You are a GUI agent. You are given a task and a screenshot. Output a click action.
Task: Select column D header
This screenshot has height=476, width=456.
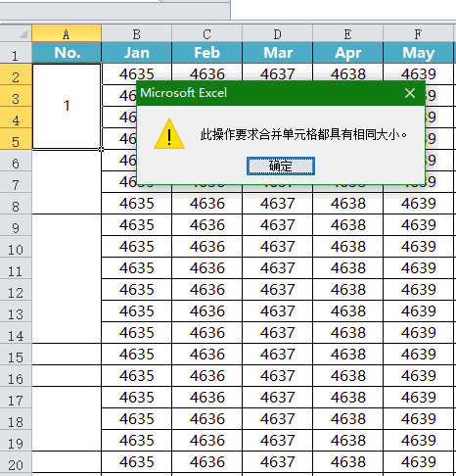coord(278,33)
